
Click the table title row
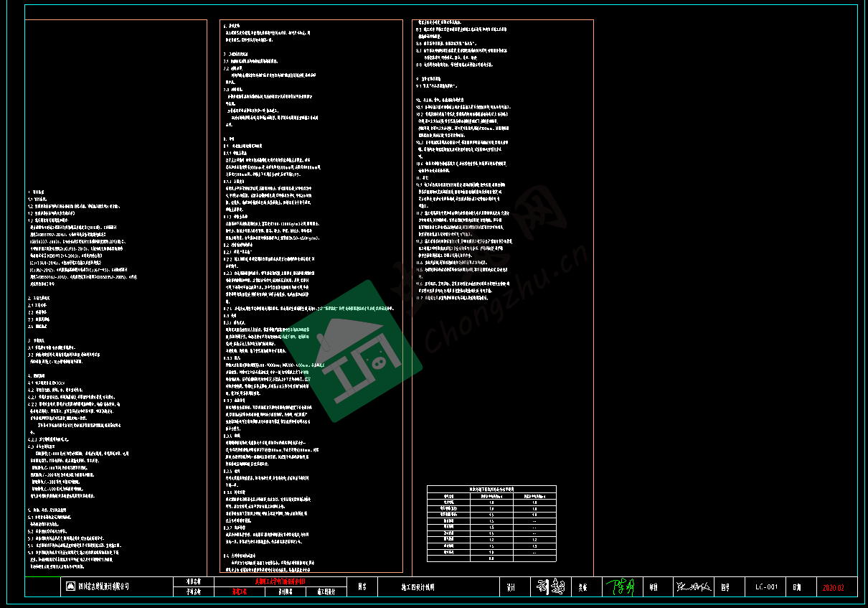coord(491,489)
